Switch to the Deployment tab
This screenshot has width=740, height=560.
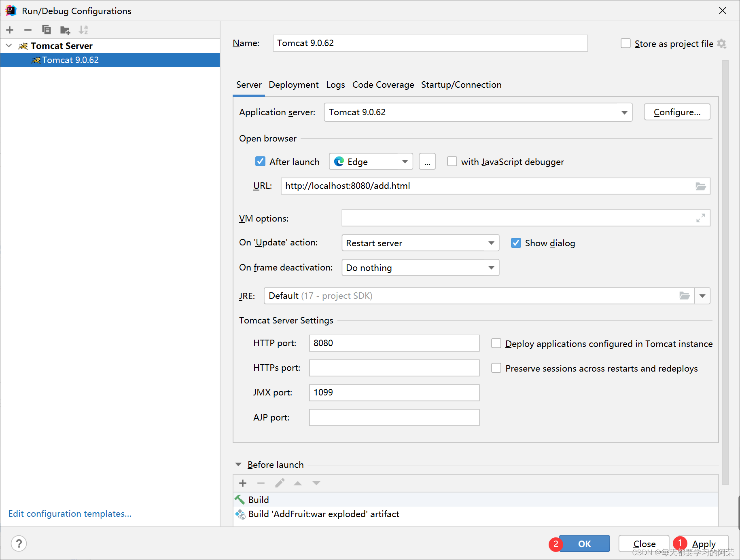coord(294,85)
